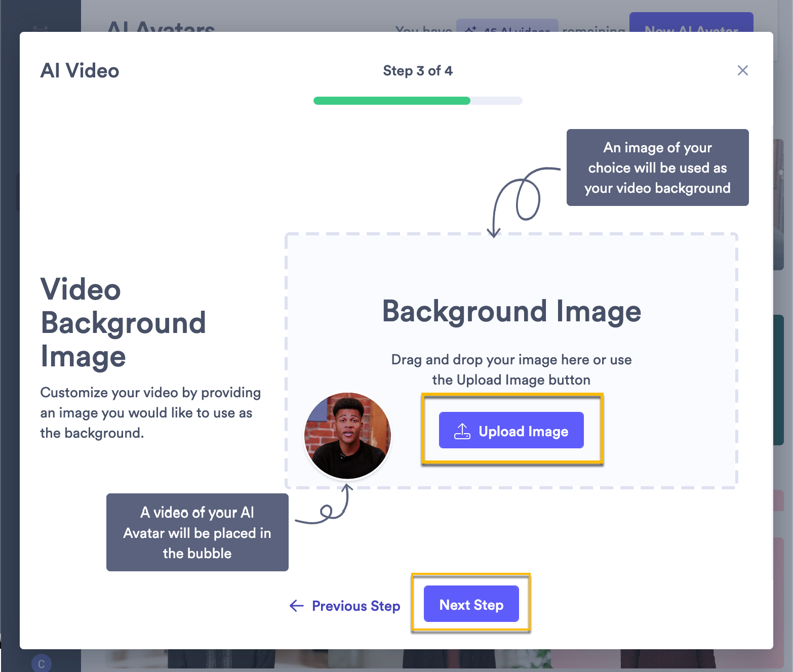This screenshot has height=672, width=793.
Task: Click the X to close the AI Video dialog
Action: point(742,70)
